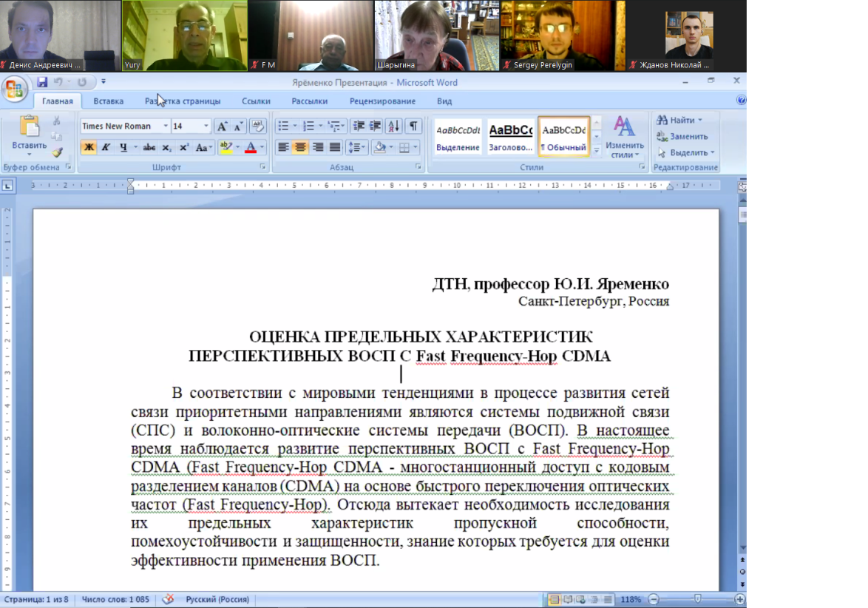Open Изменить стили menu

tap(625, 138)
